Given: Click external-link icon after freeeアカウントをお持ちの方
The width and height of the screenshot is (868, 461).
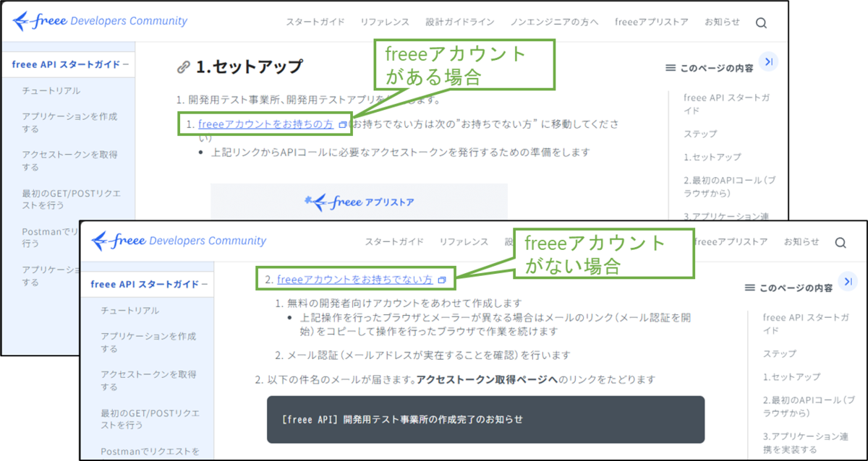Looking at the screenshot, I should coord(343,125).
